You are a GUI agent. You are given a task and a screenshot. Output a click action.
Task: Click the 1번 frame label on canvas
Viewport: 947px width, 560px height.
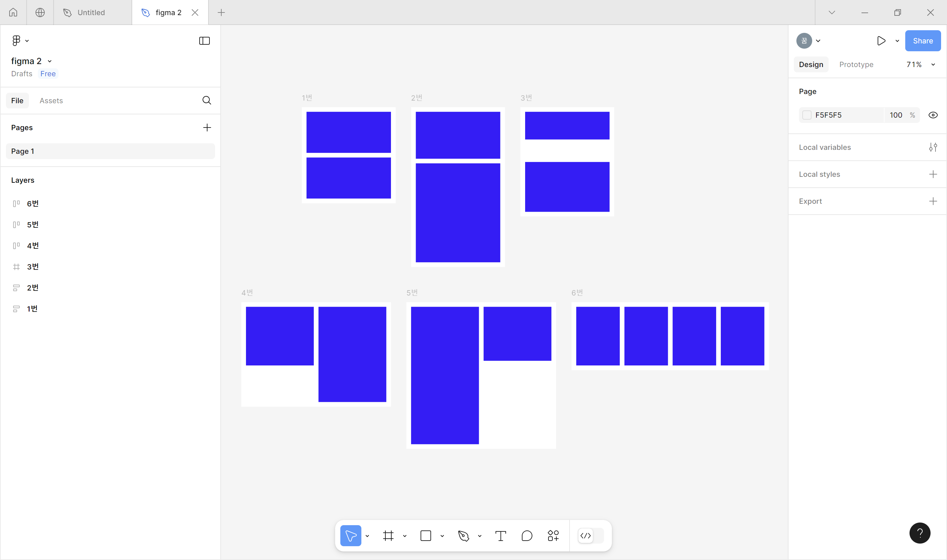tap(307, 98)
